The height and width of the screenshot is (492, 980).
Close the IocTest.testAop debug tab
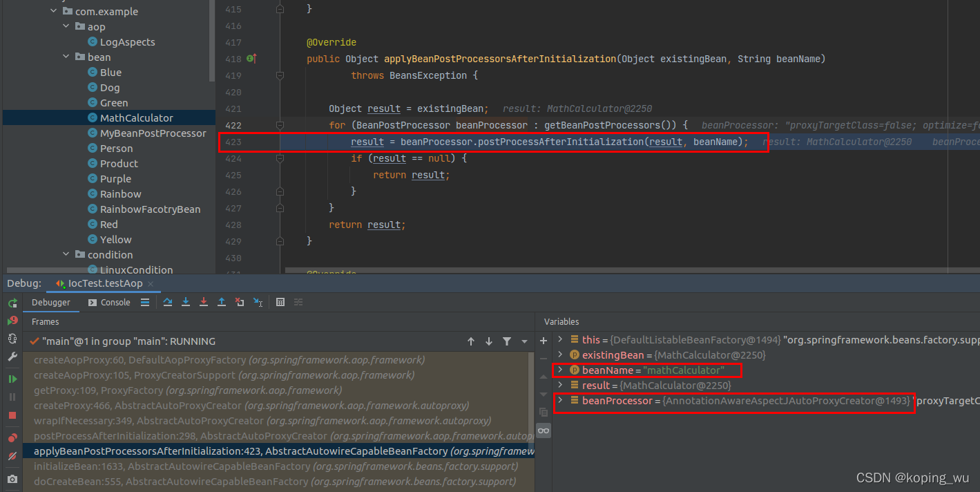[x=151, y=284]
